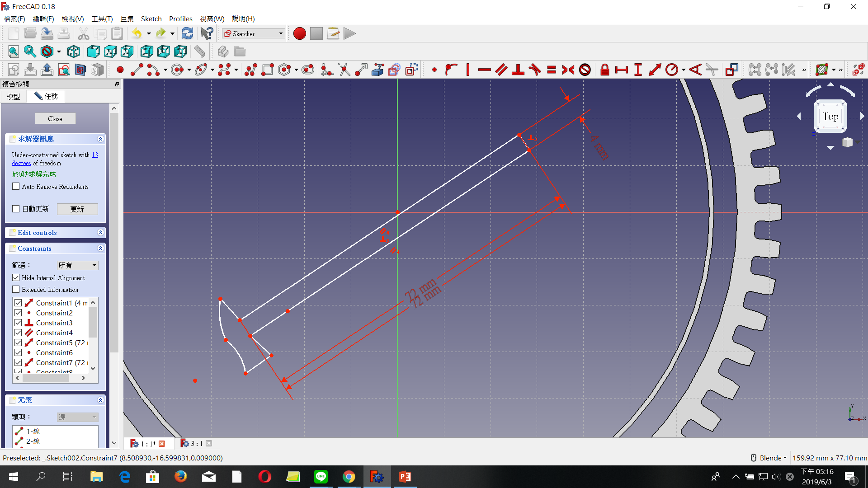
Task: Apply the angle constraint
Action: click(696, 70)
